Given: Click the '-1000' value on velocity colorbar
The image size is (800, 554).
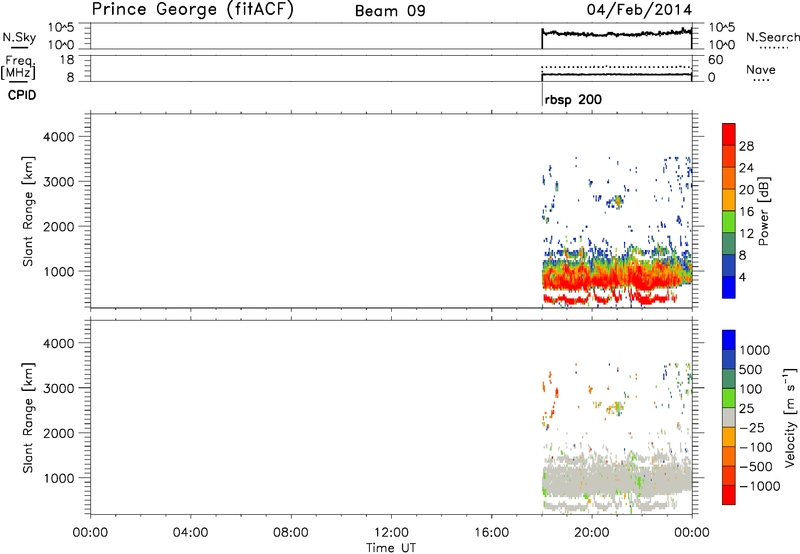Looking at the screenshot, I should pyautogui.click(x=759, y=486).
